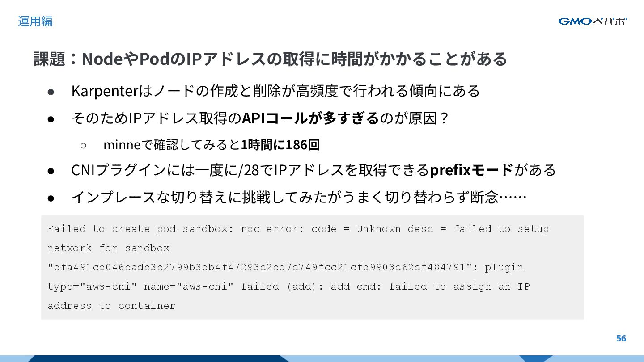Click the text type="aws-cni" in code
Screen dimensions: 644x362
click(x=92, y=286)
